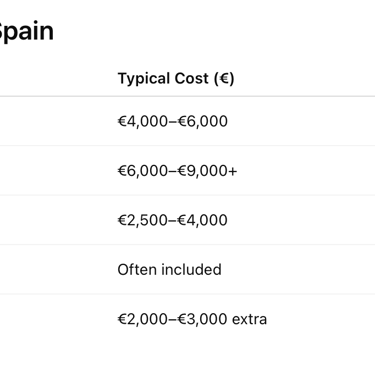The image size is (375, 366).
Task: Select the €2,000–€3,000 extra cell
Action: pos(192,319)
